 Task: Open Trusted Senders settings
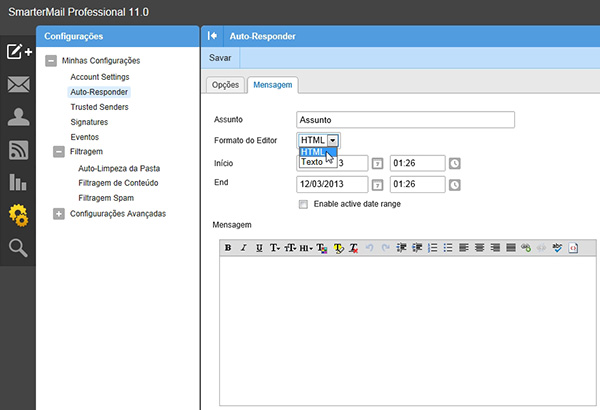(x=99, y=107)
